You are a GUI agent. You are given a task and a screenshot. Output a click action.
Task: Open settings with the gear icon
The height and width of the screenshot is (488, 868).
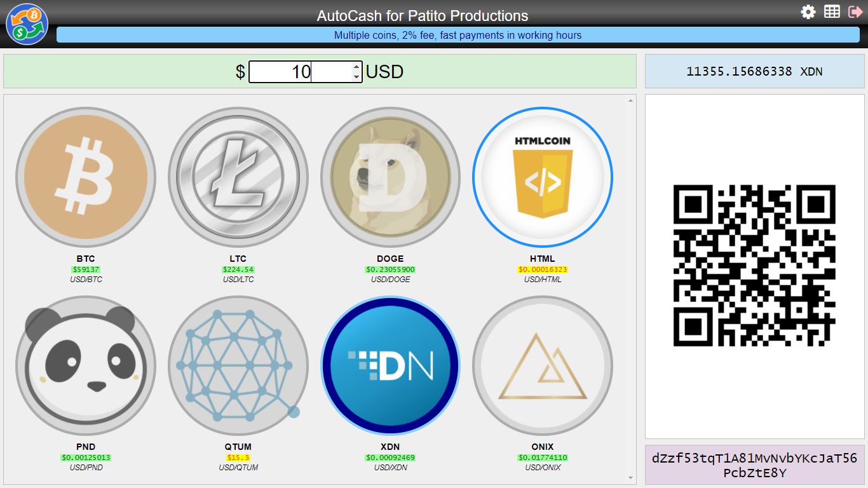coord(808,11)
